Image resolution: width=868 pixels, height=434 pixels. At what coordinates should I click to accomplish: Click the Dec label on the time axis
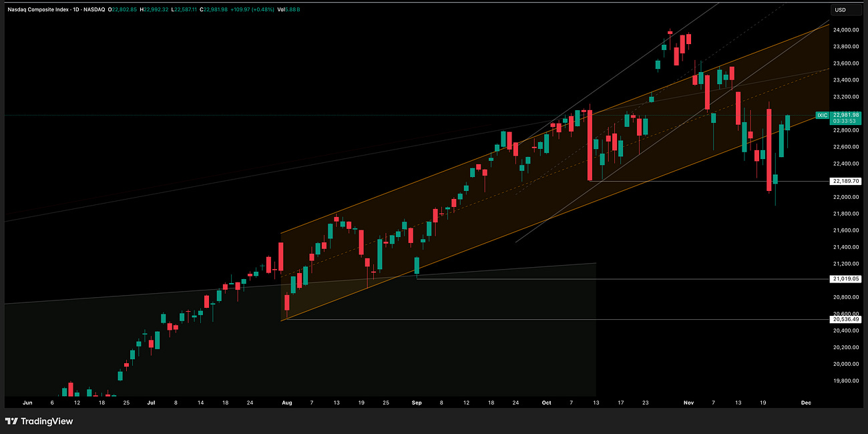pyautogui.click(x=805, y=403)
